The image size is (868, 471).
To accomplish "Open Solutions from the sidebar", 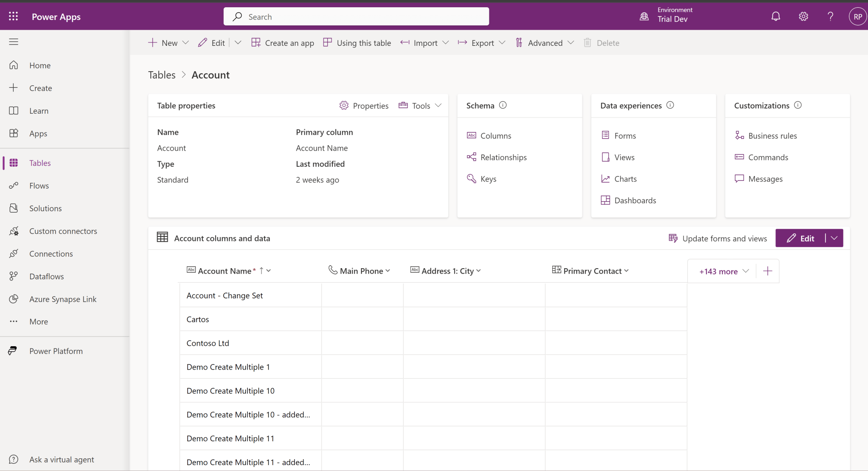I will [45, 208].
